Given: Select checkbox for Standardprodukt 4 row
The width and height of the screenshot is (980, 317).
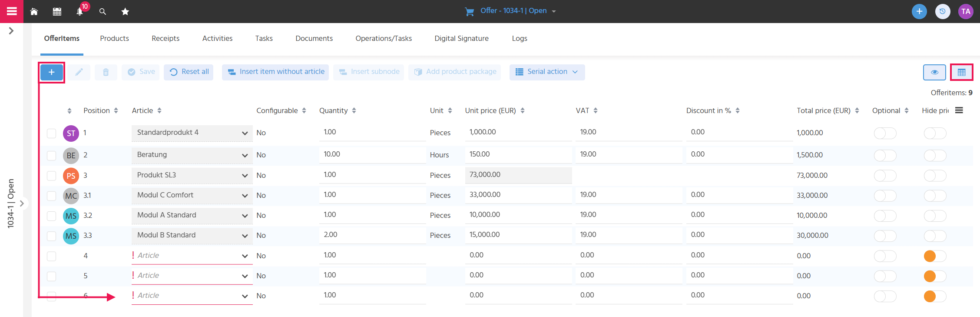Looking at the screenshot, I should pyautogui.click(x=51, y=133).
